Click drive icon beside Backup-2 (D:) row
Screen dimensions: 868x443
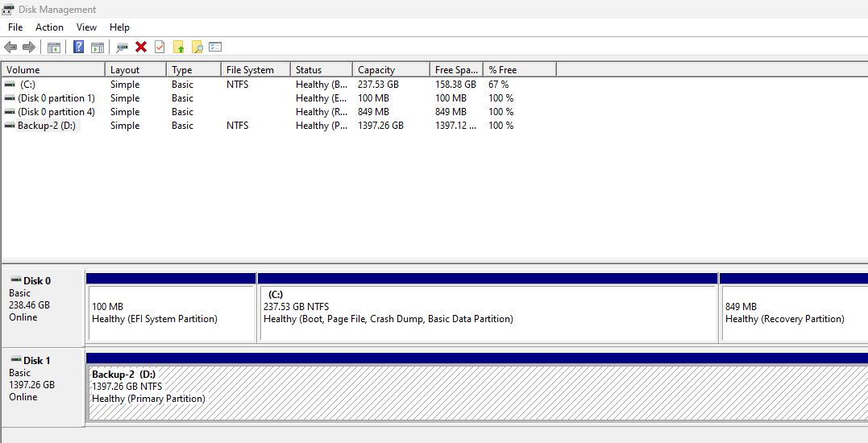pyautogui.click(x=10, y=126)
